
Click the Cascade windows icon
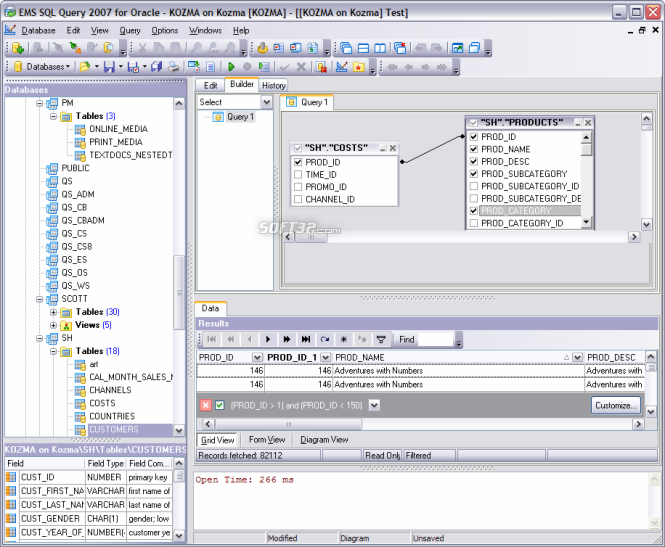346,48
